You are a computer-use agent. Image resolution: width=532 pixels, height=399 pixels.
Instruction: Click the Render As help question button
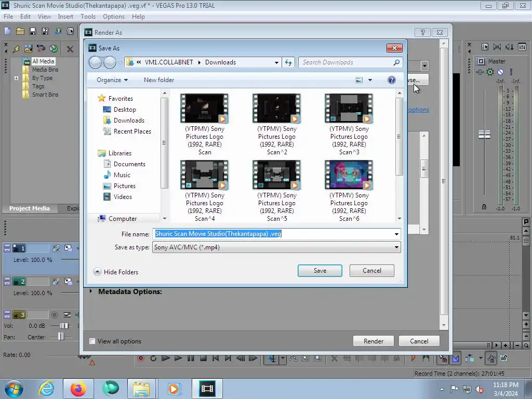[422, 32]
